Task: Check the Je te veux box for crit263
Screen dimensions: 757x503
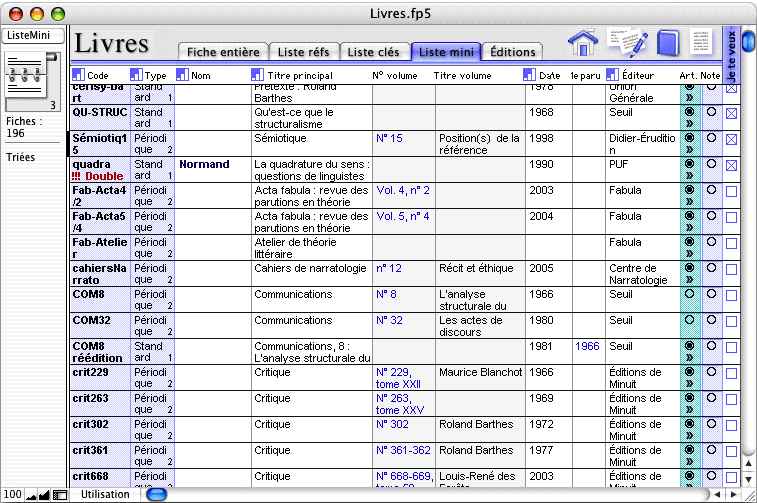Action: (731, 400)
